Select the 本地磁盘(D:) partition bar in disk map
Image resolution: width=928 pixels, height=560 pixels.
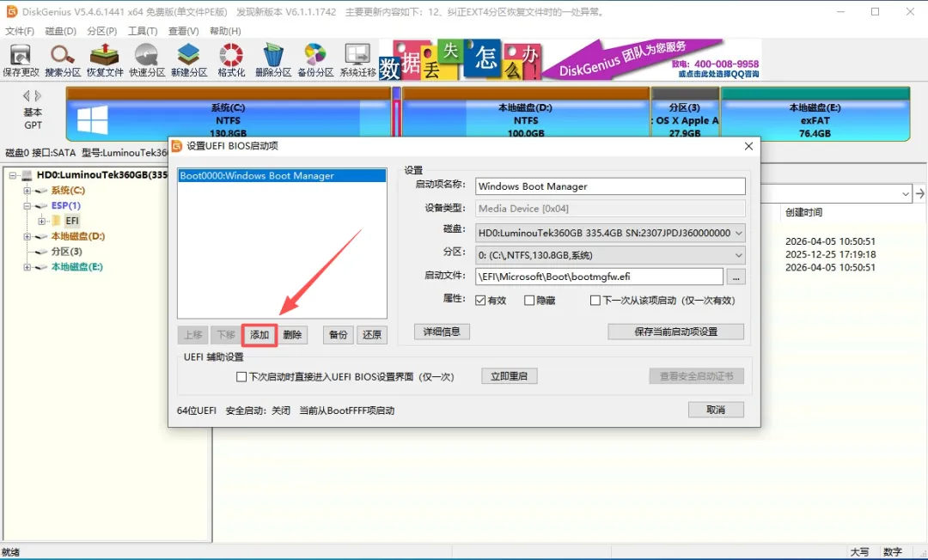[526, 114]
